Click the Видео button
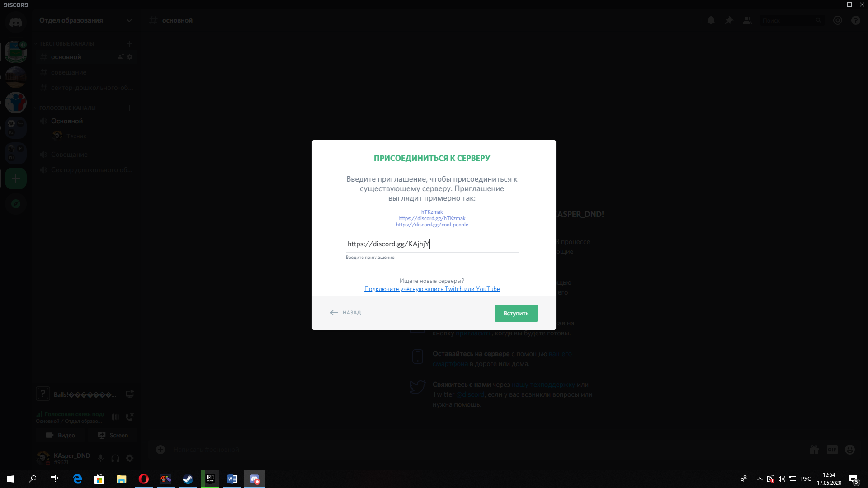Image resolution: width=868 pixels, height=488 pixels. (x=61, y=435)
